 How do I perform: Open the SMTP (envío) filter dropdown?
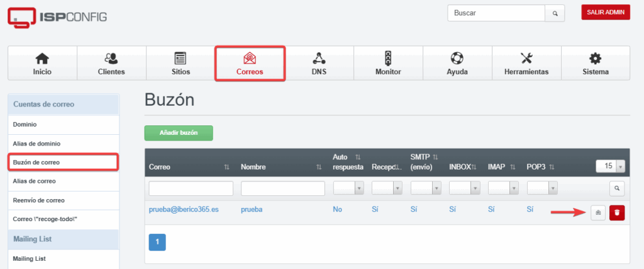(426, 188)
